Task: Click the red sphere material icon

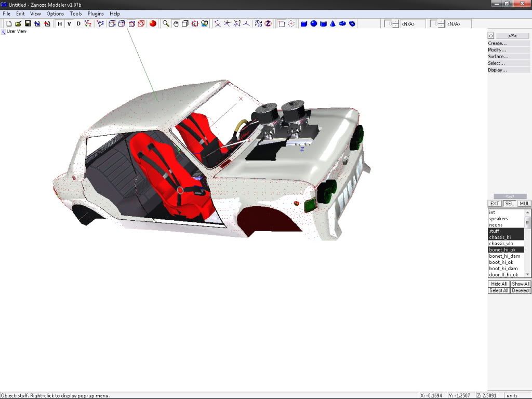Action: pos(153,23)
